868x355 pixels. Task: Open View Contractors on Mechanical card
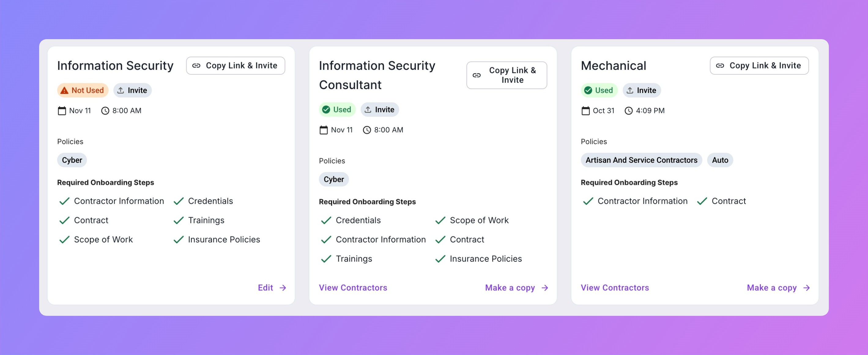point(615,288)
